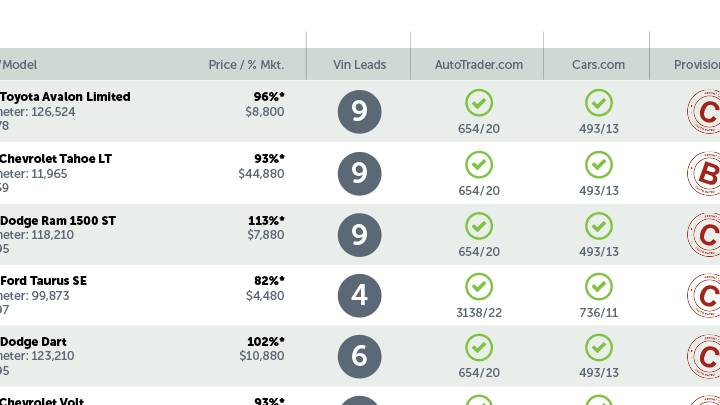Toggle AutoTrader.com checkmark for Dodge Ram 1500
Screen dimensions: 720x405
479,226
